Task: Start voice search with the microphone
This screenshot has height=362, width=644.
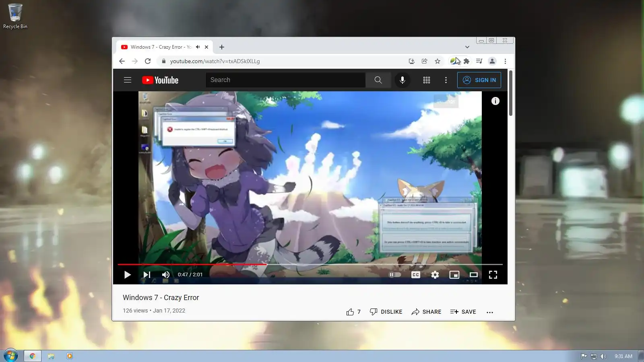Action: pos(402,80)
